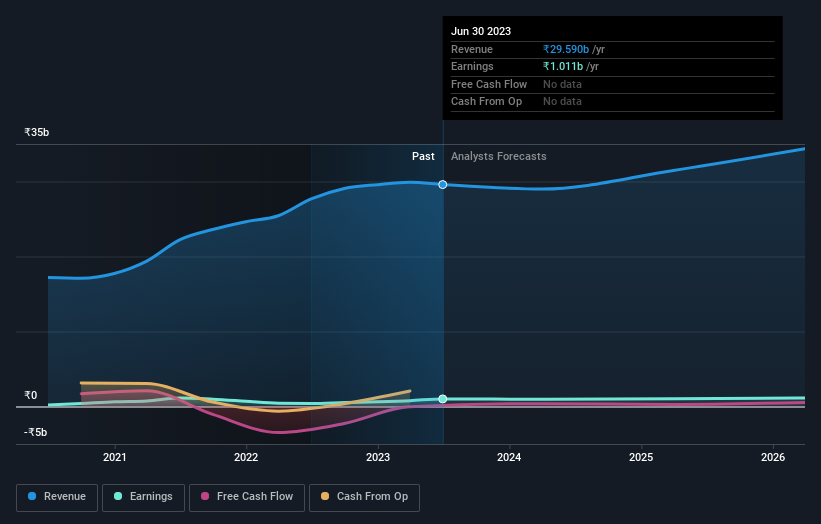Click the pink Free Cash Flow legend dot
This screenshot has width=821, height=524.
(x=205, y=496)
